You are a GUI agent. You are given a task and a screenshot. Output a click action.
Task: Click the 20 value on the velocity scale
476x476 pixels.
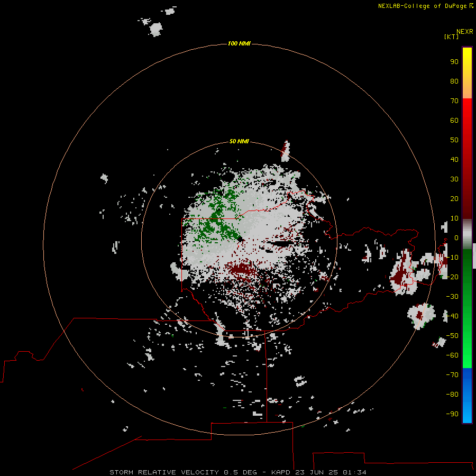(454, 198)
